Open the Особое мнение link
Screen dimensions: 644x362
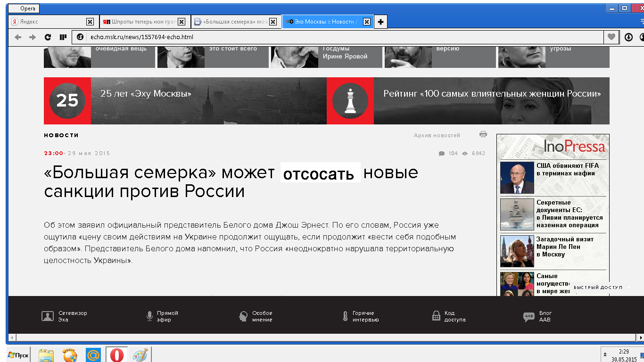[x=262, y=316]
